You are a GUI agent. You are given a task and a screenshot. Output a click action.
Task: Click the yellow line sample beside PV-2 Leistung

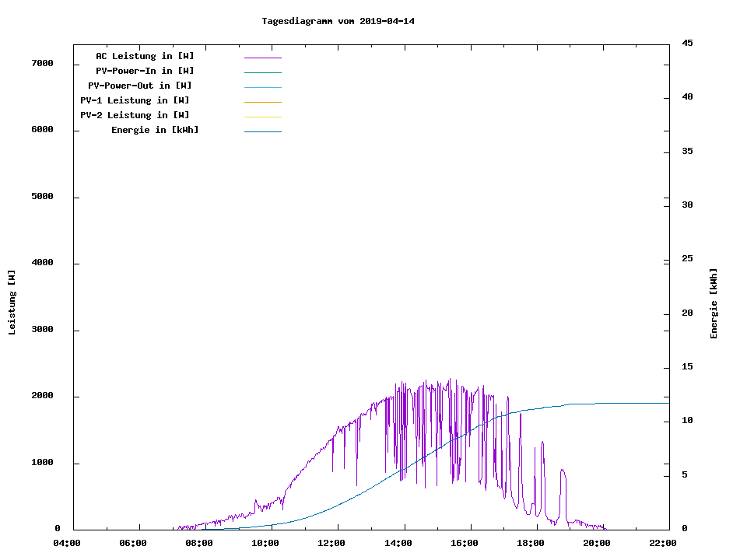[262, 117]
